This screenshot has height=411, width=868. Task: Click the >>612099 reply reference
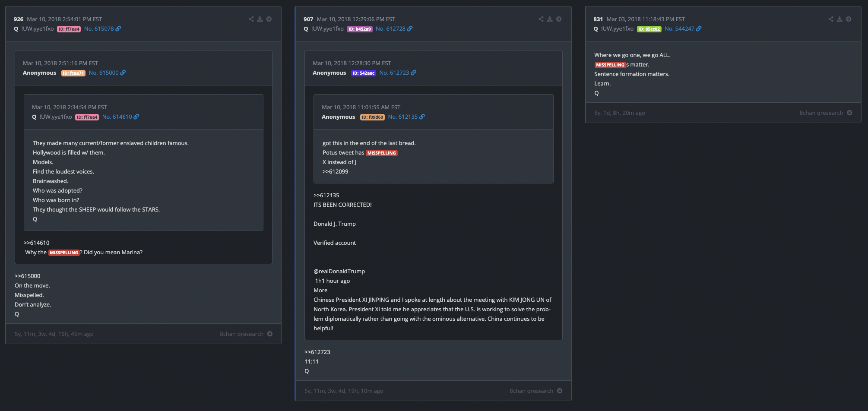336,171
